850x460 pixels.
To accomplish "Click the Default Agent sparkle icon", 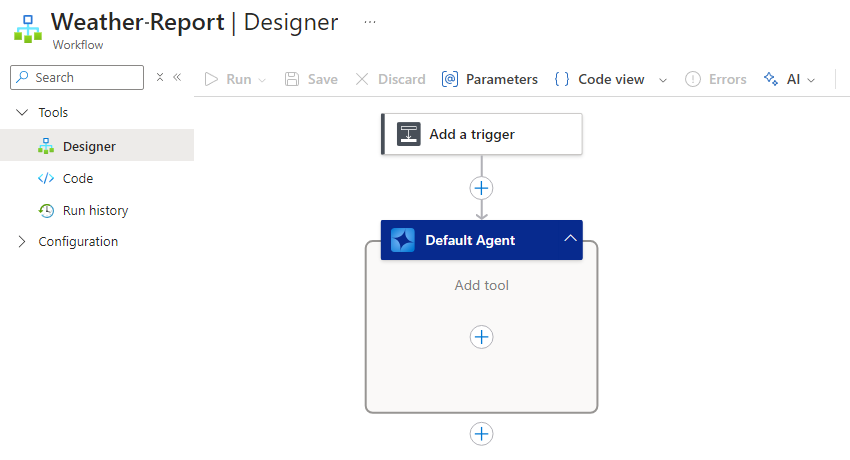I will [x=403, y=240].
